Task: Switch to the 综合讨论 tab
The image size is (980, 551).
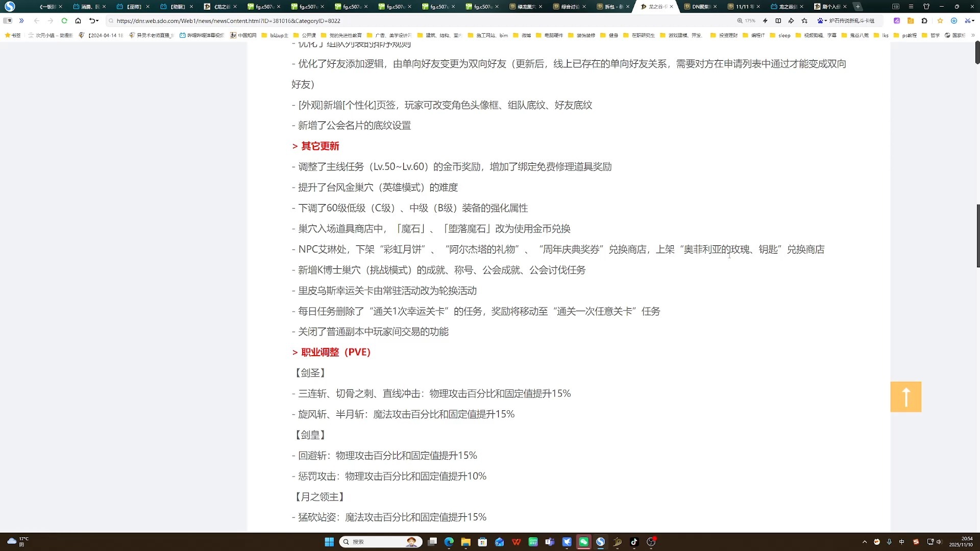Action: point(570,7)
